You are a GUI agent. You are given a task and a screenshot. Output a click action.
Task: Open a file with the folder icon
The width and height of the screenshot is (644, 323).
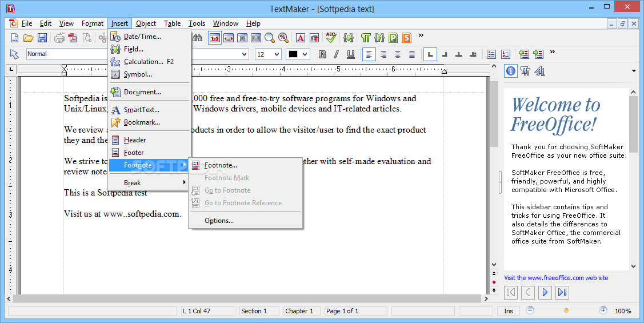(x=29, y=38)
